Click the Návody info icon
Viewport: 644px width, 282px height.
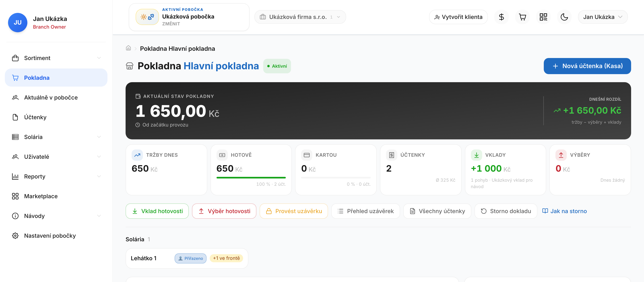[x=15, y=216]
